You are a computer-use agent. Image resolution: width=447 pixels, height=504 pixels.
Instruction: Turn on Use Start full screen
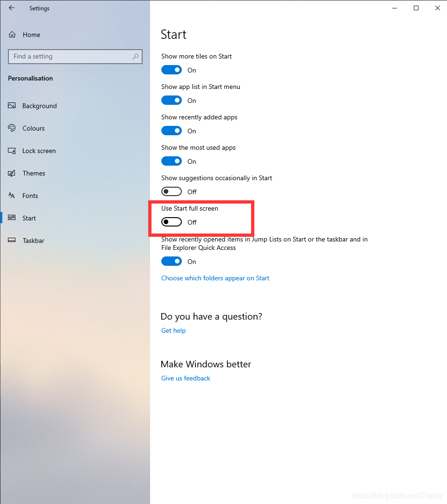pyautogui.click(x=172, y=222)
